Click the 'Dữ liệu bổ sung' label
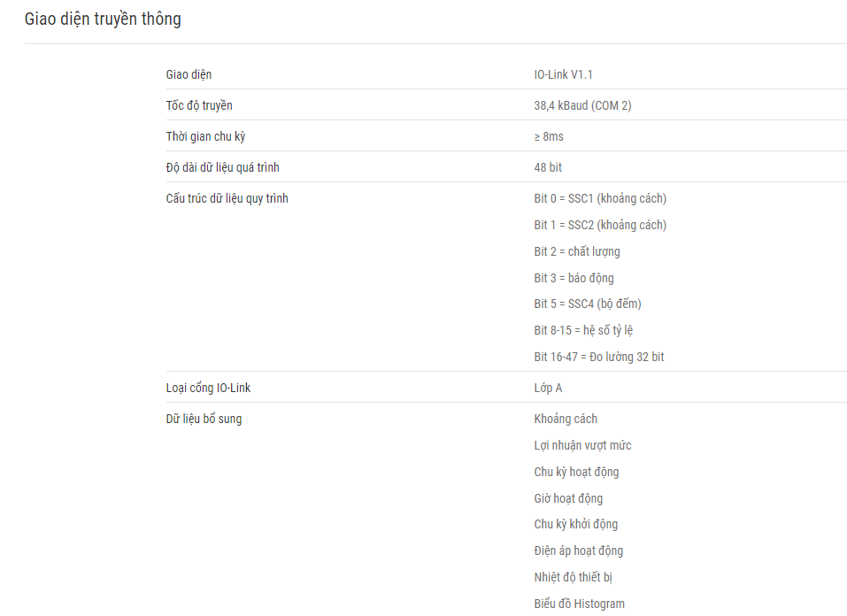 pyautogui.click(x=204, y=419)
